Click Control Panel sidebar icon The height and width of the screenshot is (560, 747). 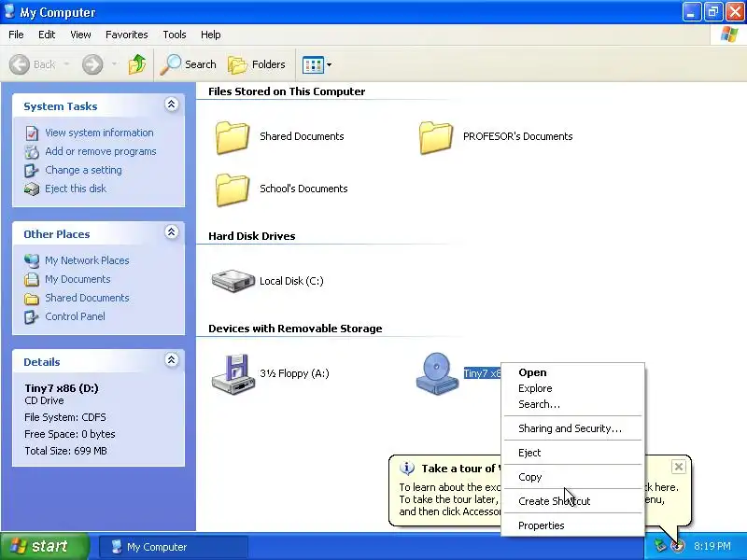tap(32, 316)
